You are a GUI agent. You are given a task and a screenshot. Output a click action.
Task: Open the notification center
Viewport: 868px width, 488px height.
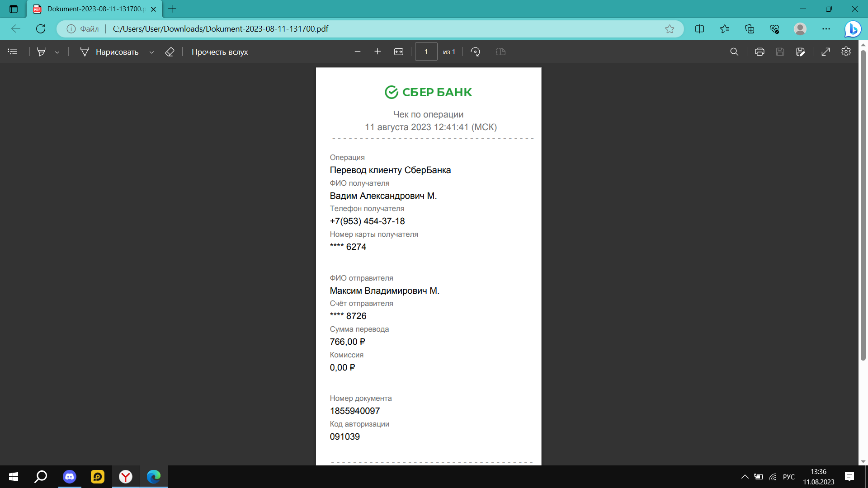[x=849, y=477]
